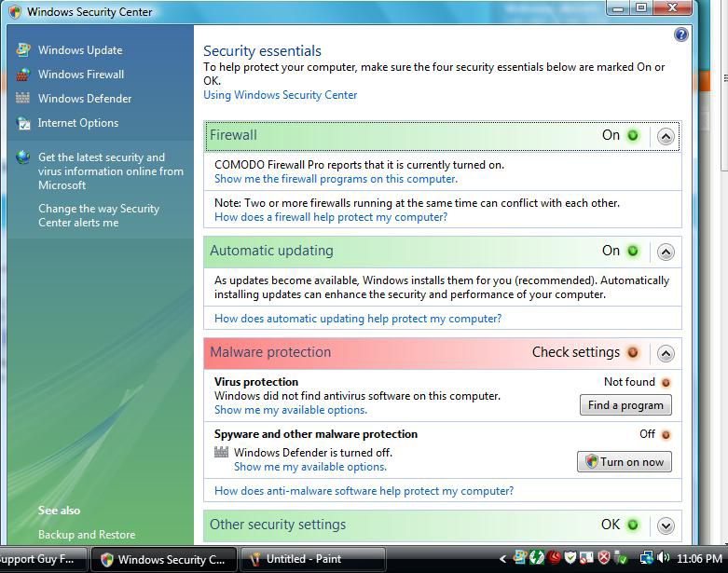Click the Windows Defender sidebar icon
The height and width of the screenshot is (573, 728).
click(22, 98)
